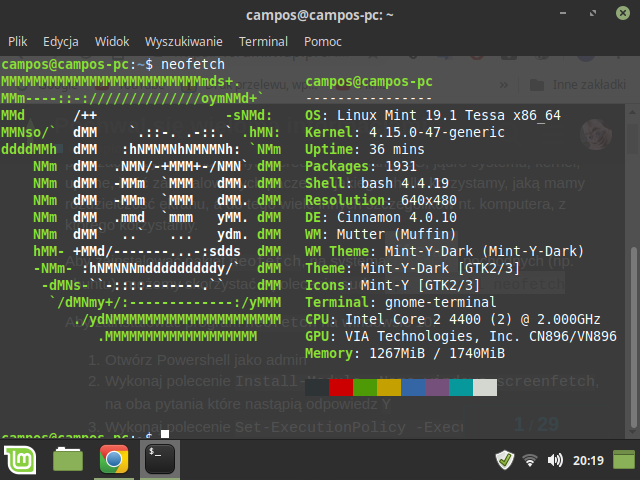Click the terminal icon in the taskbar
Image resolution: width=640 pixels, height=480 pixels.
tap(159, 459)
